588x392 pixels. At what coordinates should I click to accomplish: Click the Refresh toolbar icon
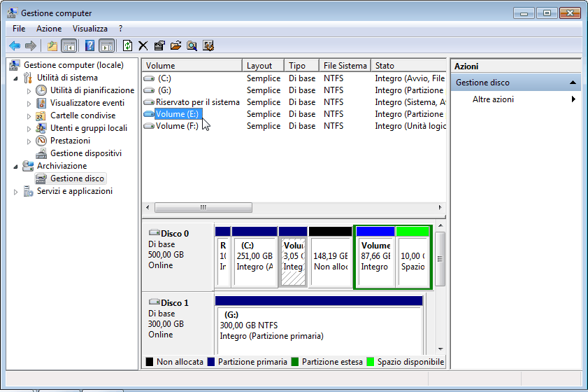click(127, 45)
